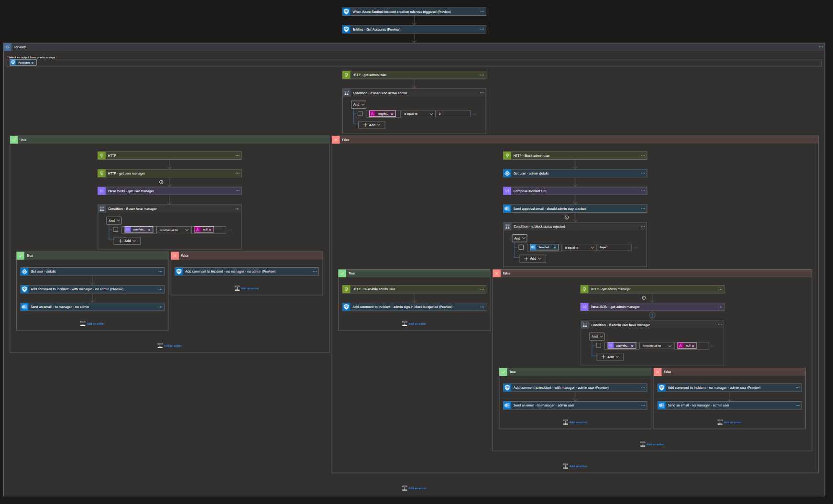
Task: Click the Get user - details icon
Action: tap(24, 271)
